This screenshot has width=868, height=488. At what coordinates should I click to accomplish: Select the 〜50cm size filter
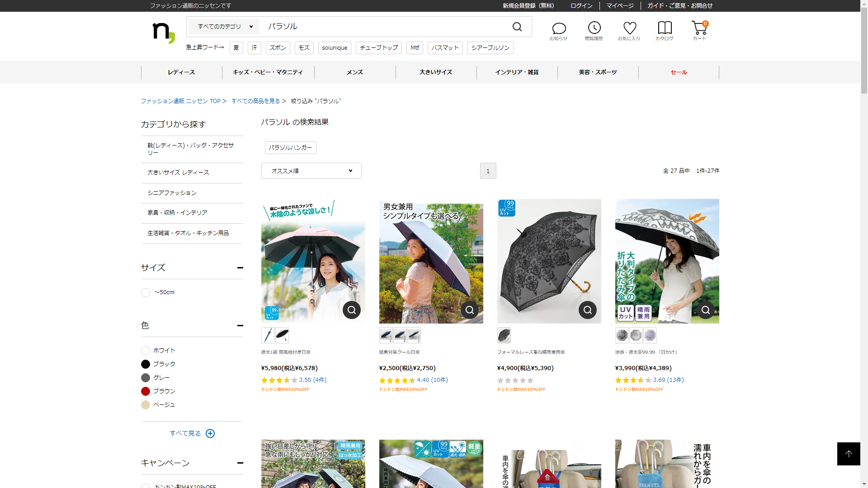coord(146,293)
